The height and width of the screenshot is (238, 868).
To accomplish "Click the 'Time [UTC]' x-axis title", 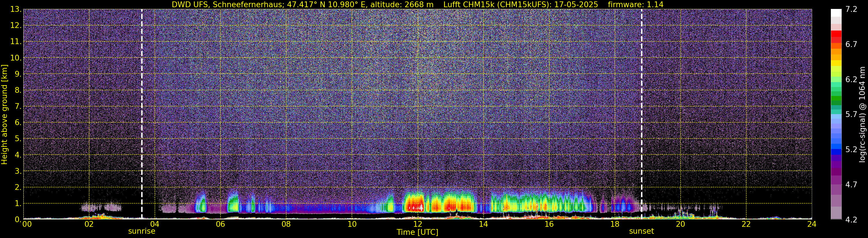I will coord(417,232).
